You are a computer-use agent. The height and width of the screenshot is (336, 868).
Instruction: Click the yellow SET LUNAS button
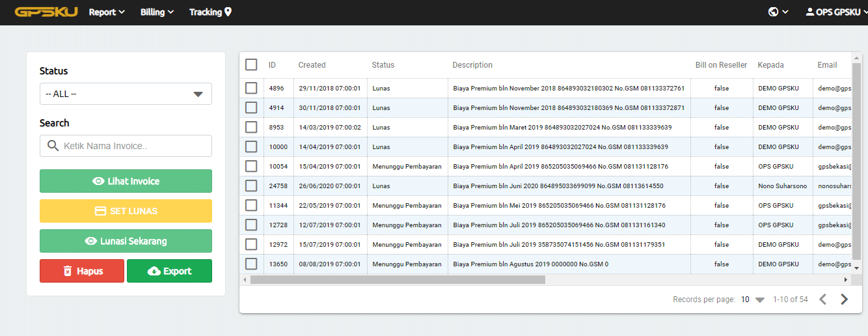(126, 211)
